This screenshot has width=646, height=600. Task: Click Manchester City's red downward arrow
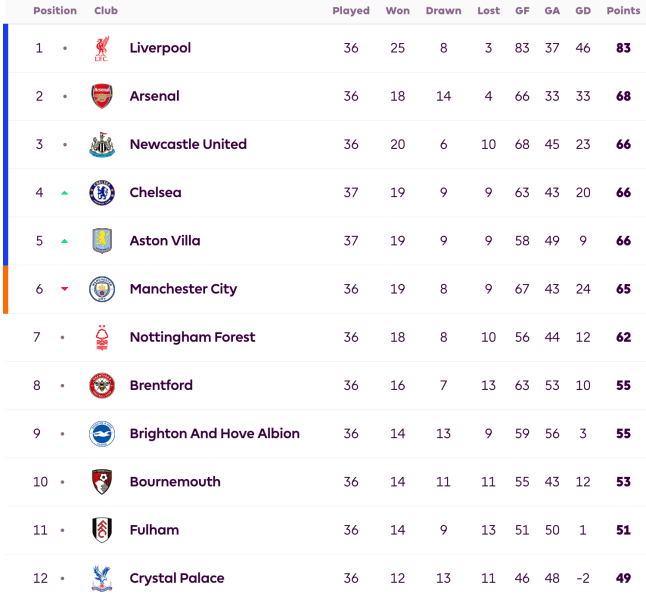pyautogui.click(x=64, y=289)
